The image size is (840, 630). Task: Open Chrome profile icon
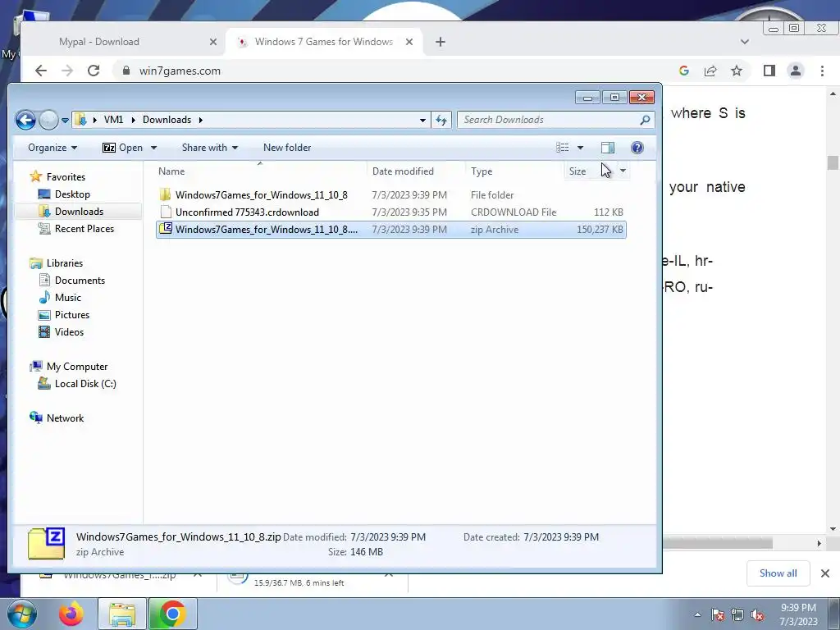(796, 71)
